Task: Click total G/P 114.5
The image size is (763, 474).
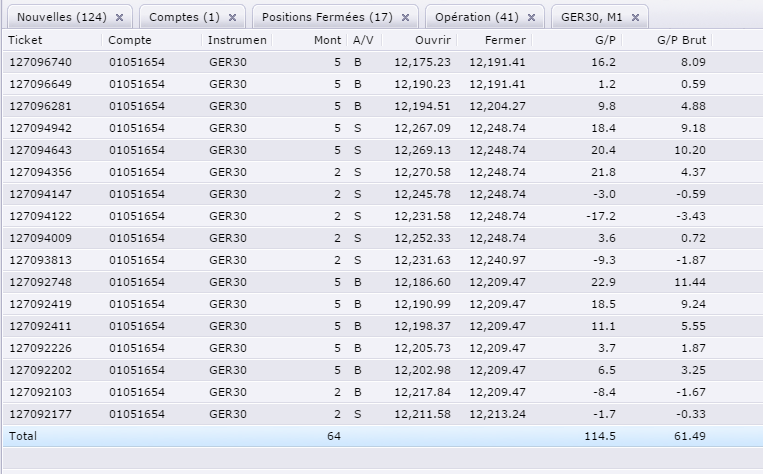Action: pos(600,436)
